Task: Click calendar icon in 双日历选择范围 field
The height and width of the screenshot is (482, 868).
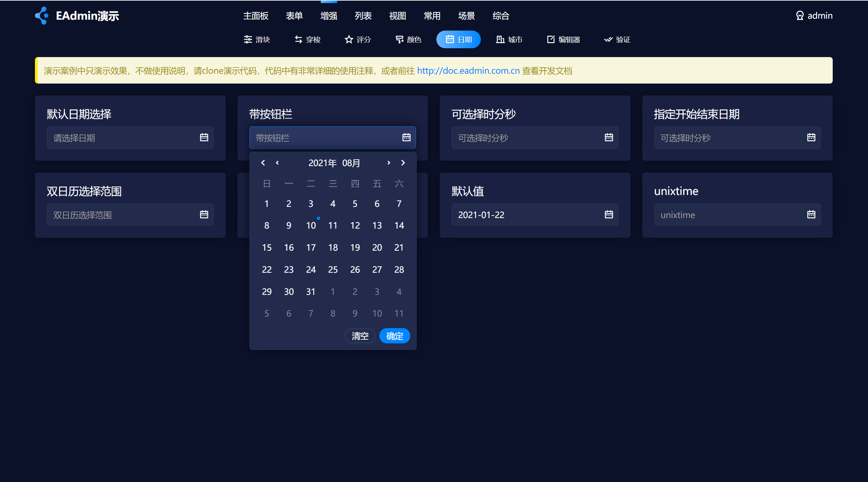Action: (x=204, y=214)
